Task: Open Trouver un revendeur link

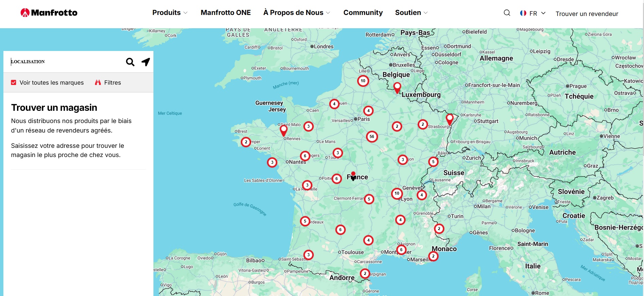Action: click(587, 14)
